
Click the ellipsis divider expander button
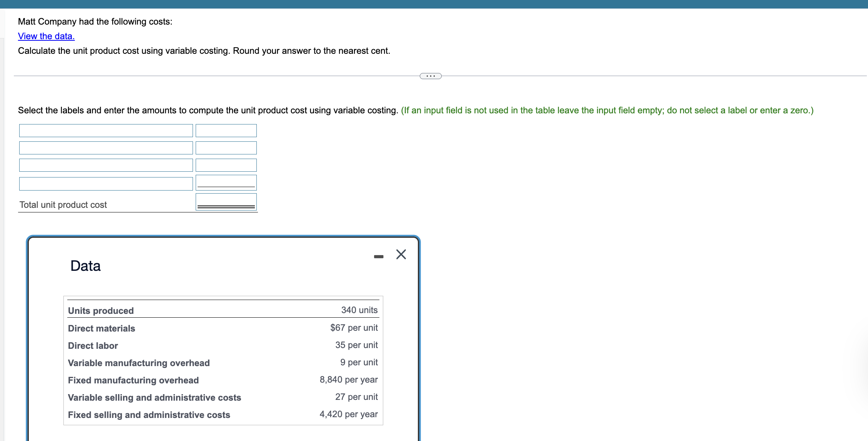pos(430,76)
